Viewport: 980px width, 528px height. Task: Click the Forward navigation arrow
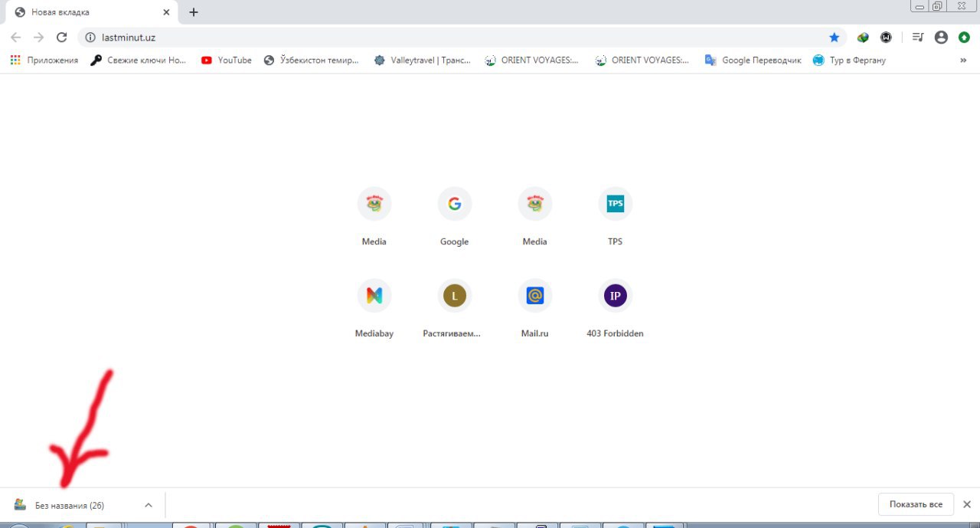(x=38, y=37)
